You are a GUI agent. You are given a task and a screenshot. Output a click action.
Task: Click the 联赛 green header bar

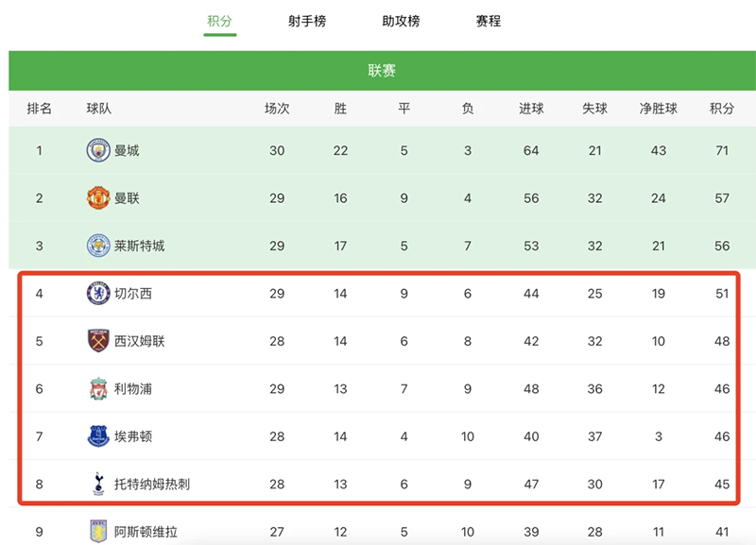(382, 71)
